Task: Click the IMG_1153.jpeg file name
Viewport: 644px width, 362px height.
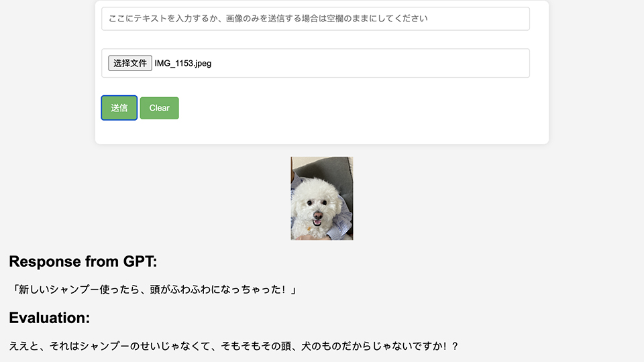Action: click(183, 63)
